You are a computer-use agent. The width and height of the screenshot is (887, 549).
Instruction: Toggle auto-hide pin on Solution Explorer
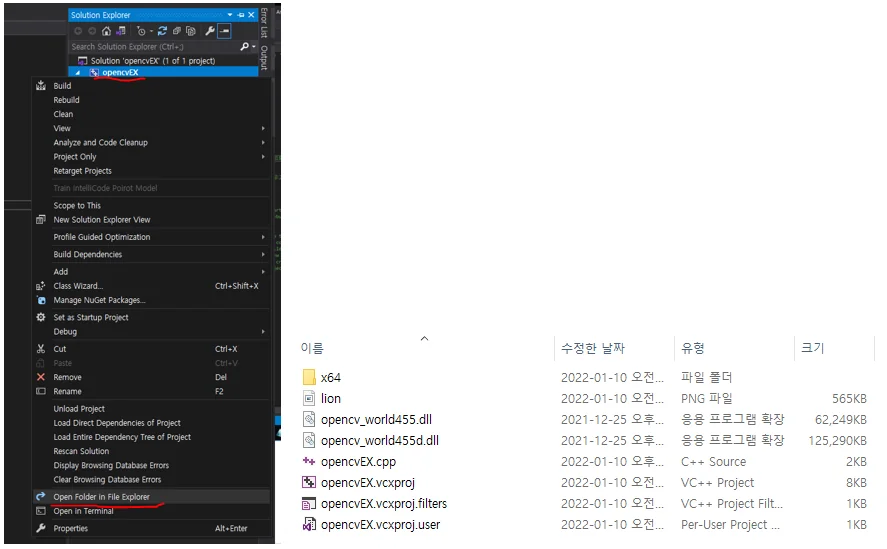click(241, 15)
